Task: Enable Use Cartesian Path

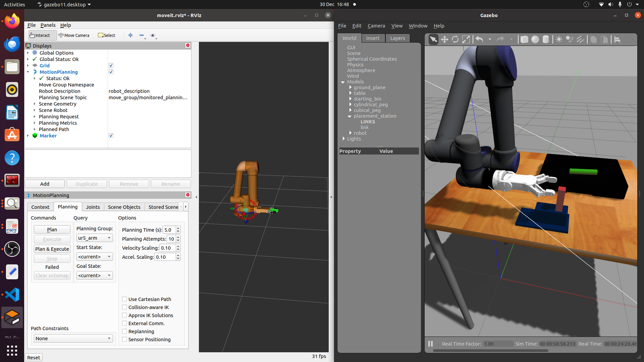Action: point(124,299)
